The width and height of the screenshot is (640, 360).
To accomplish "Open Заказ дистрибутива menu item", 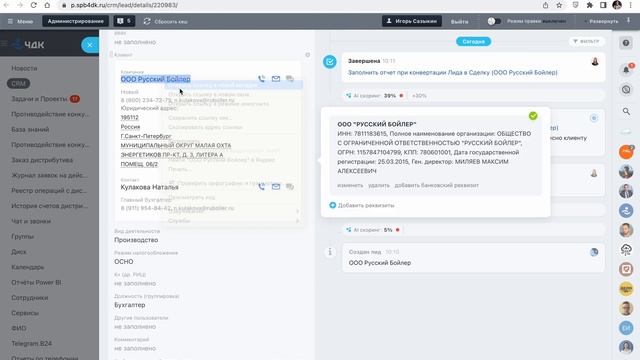I will 42,160.
